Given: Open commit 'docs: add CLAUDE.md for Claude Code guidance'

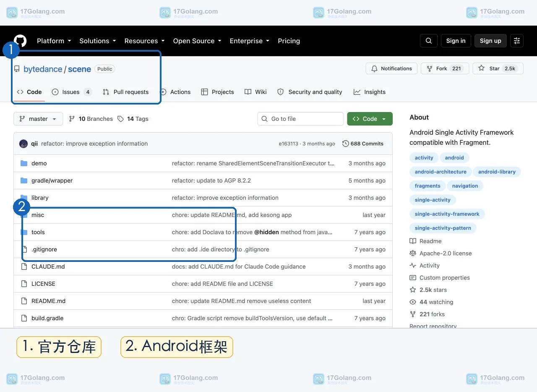Looking at the screenshot, I should (239, 267).
